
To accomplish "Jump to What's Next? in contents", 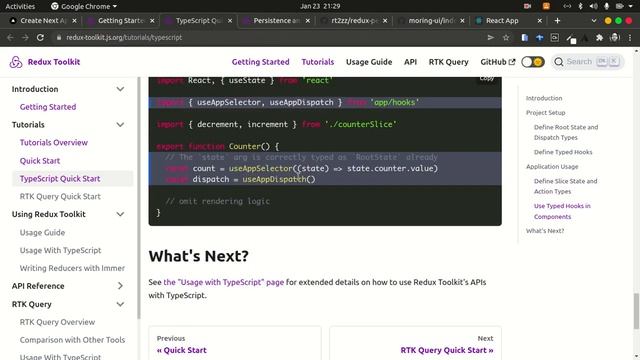I will [545, 231].
